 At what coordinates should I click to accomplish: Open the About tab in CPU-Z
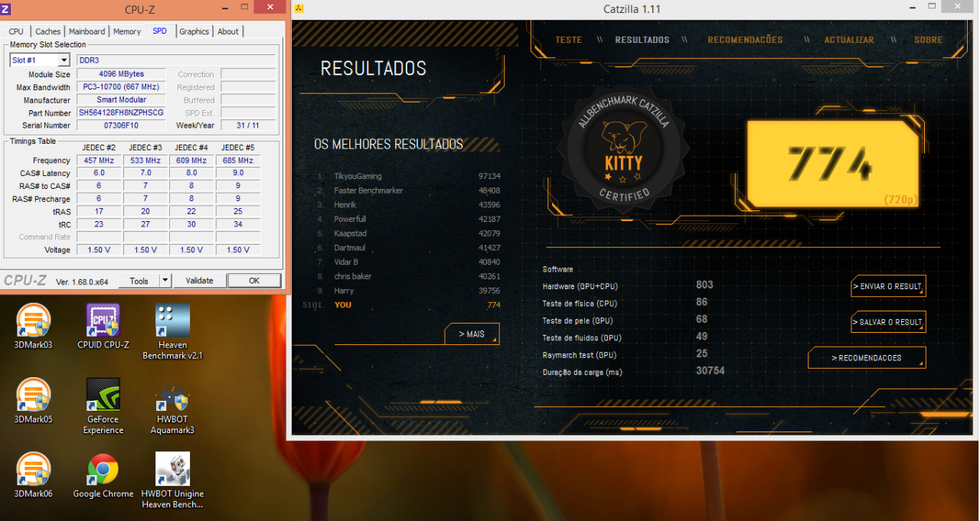[x=228, y=31]
